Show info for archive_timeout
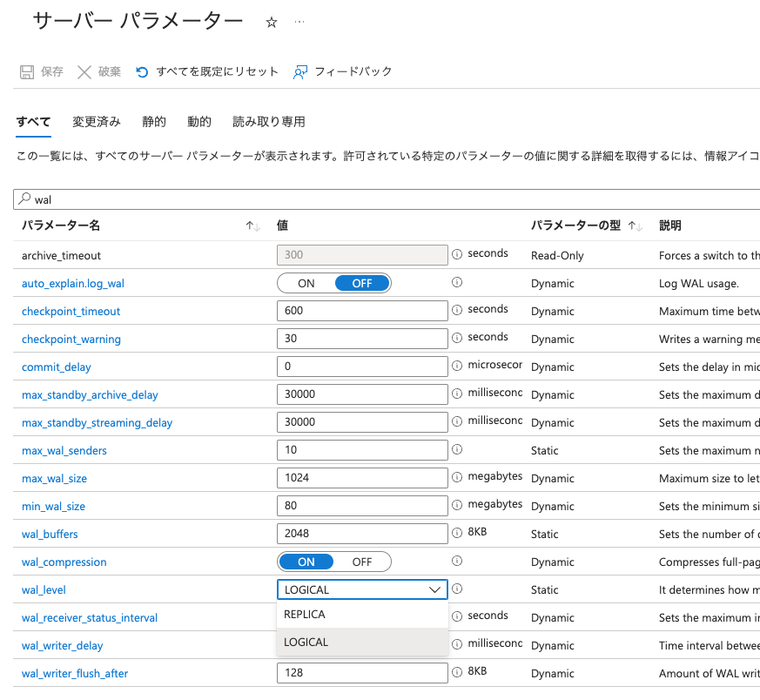Screen dimensions: 760x700 click(x=457, y=254)
